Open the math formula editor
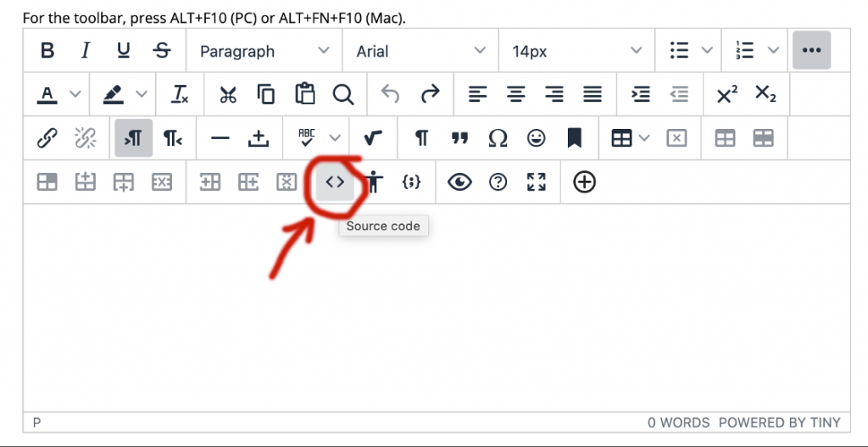The height and width of the screenshot is (447, 868). tap(371, 138)
